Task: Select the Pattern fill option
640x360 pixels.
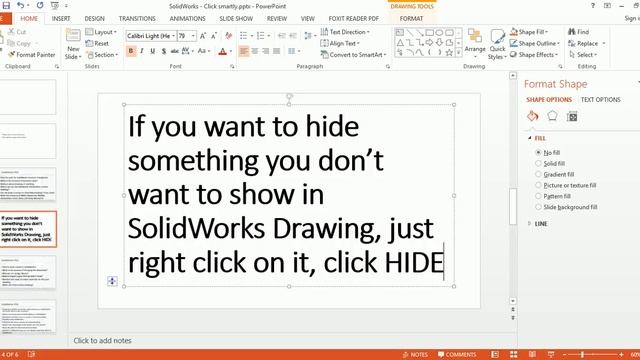Action: (x=538, y=196)
